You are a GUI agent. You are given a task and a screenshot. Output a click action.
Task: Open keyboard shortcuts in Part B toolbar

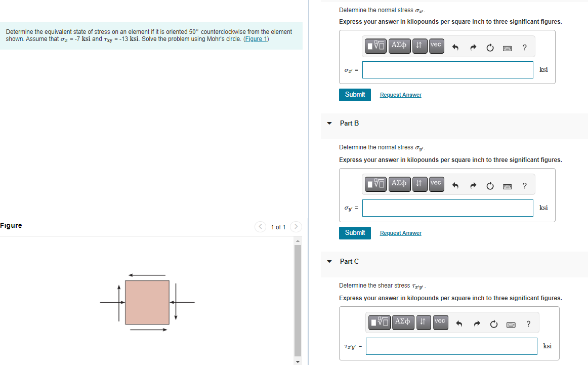coord(508,186)
